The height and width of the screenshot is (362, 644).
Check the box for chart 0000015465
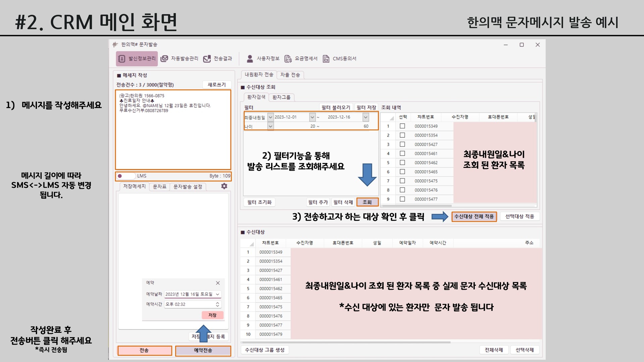click(402, 172)
